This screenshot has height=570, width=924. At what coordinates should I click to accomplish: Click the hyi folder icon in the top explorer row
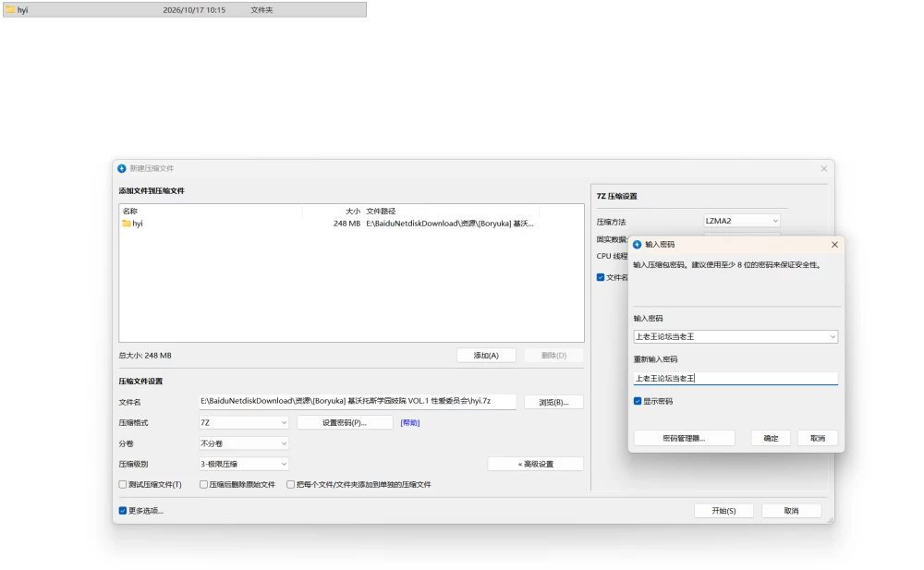click(10, 9)
